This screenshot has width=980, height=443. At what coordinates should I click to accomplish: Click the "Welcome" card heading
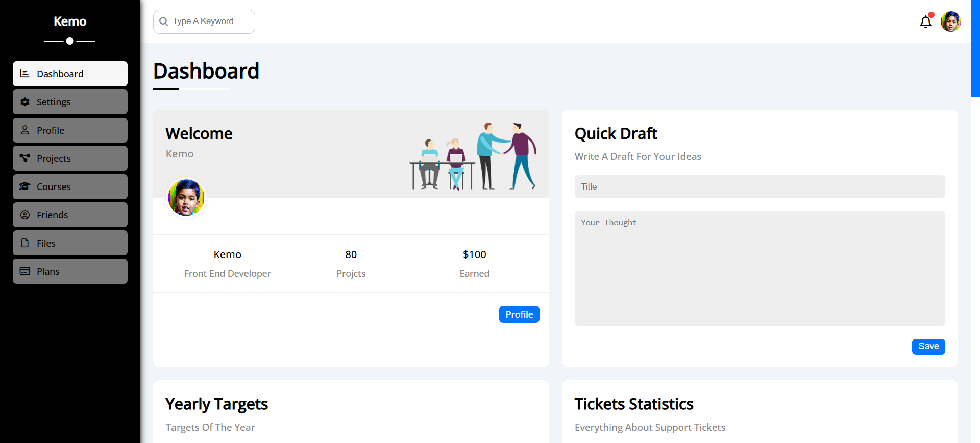(x=199, y=133)
